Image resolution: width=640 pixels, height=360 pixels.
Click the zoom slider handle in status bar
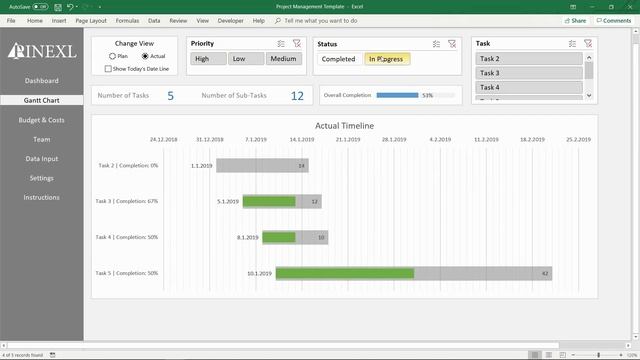599,355
